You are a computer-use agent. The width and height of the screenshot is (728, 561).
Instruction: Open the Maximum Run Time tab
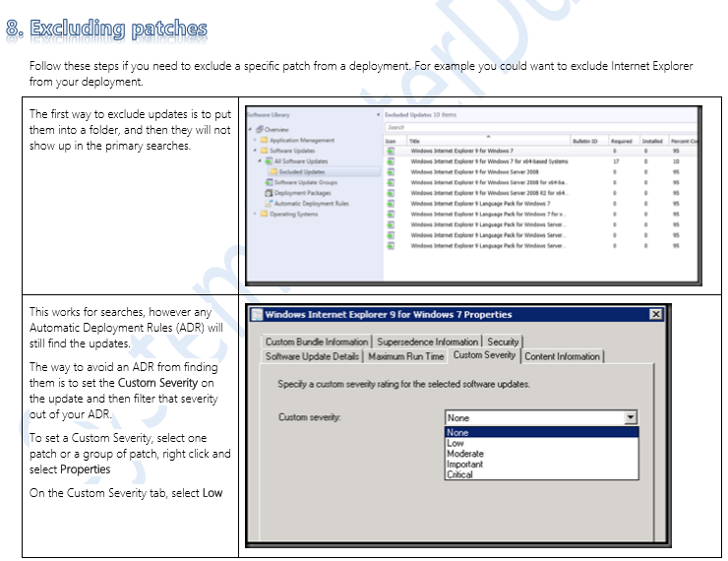tap(405, 356)
